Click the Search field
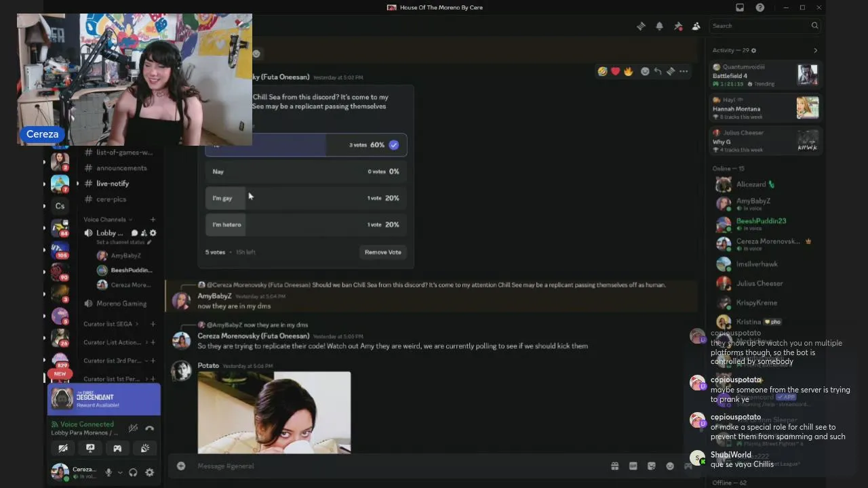The height and width of the screenshot is (488, 868). point(765,26)
